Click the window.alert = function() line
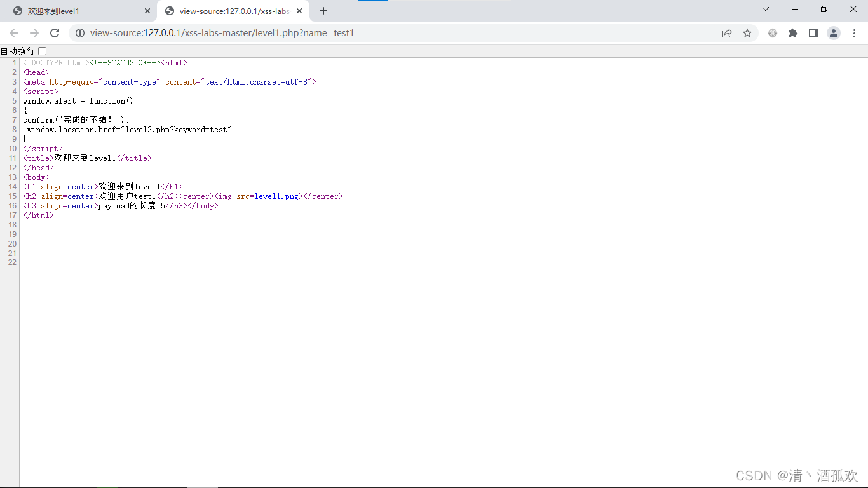868x488 pixels. pos(78,101)
